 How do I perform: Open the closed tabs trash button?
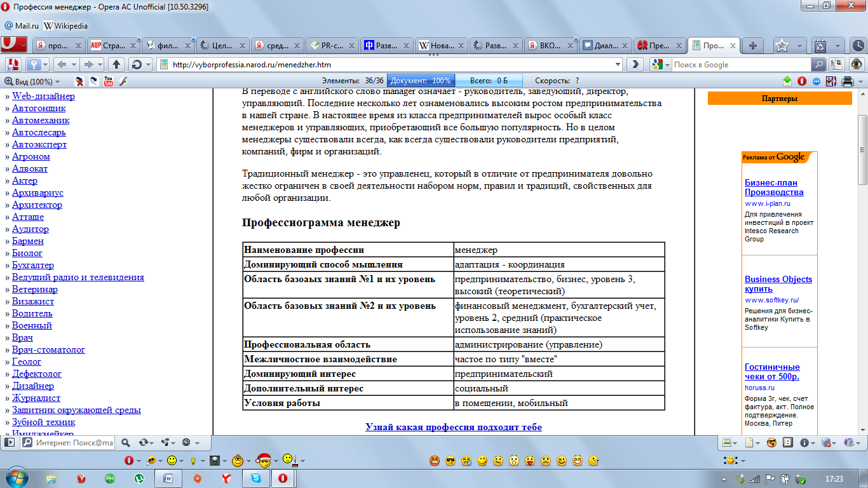820,45
